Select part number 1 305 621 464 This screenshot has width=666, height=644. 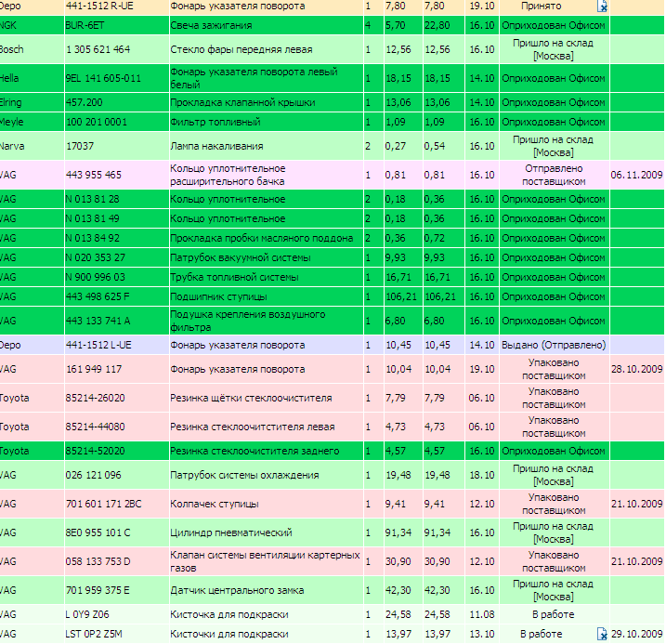click(x=98, y=49)
